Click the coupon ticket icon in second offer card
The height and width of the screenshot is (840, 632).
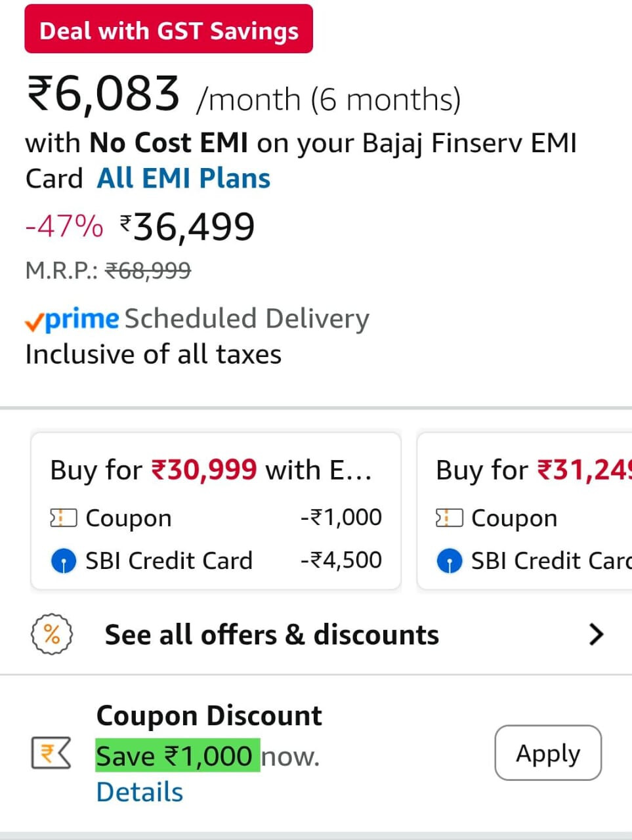[449, 518]
